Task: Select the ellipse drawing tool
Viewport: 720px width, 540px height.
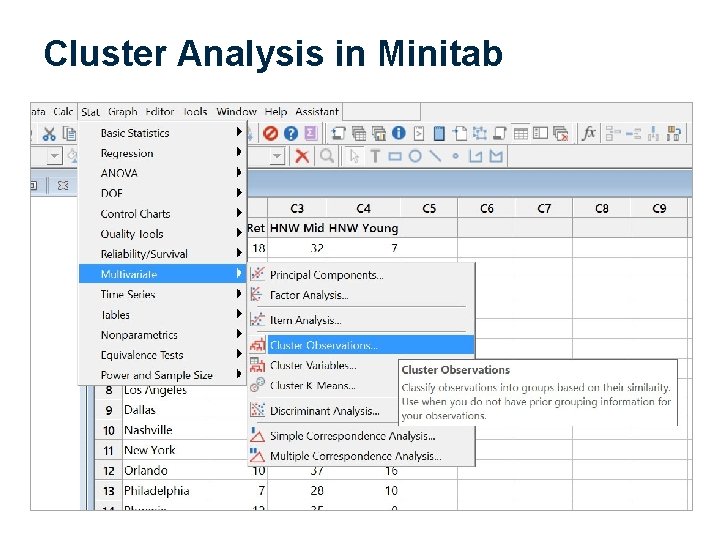Action: 415,157
